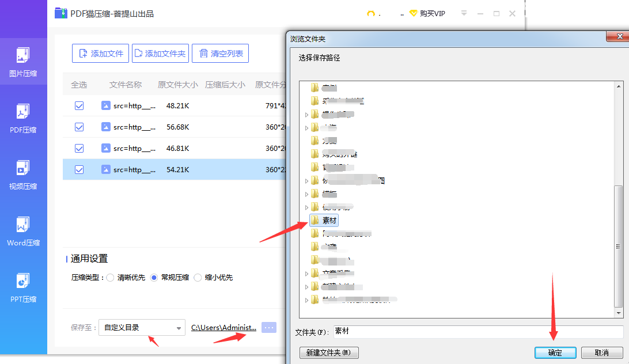
Task: Click the 54.21K size cell
Action: point(178,169)
